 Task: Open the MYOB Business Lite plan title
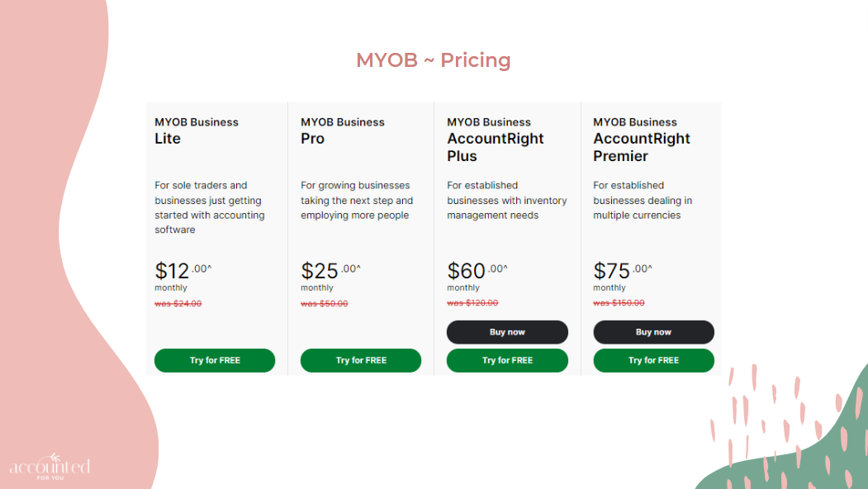(x=197, y=131)
